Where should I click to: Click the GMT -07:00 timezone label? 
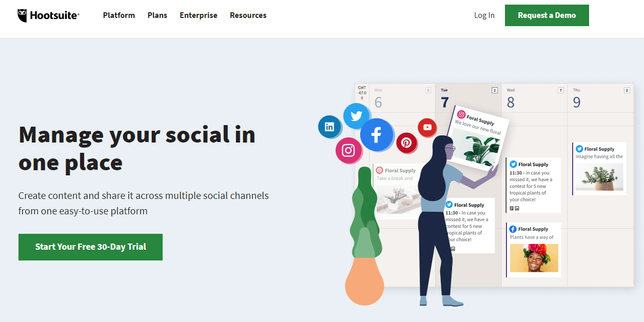point(362,92)
